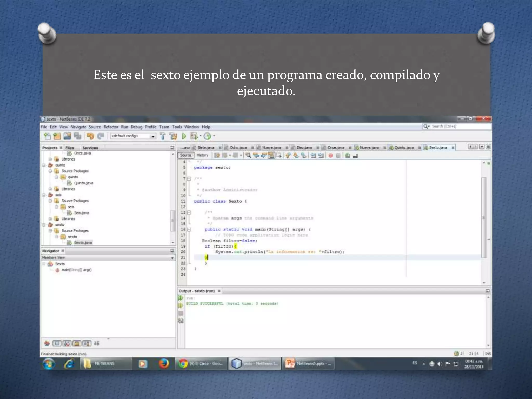Click the Find Previous Occurrence icon
The height and width of the screenshot is (399, 532).
pyautogui.click(x=256, y=155)
